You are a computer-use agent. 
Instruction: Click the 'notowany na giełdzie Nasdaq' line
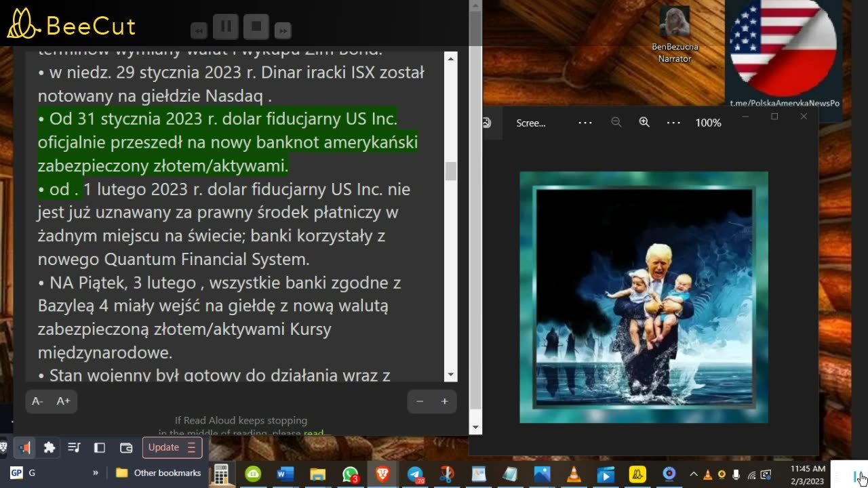point(155,96)
